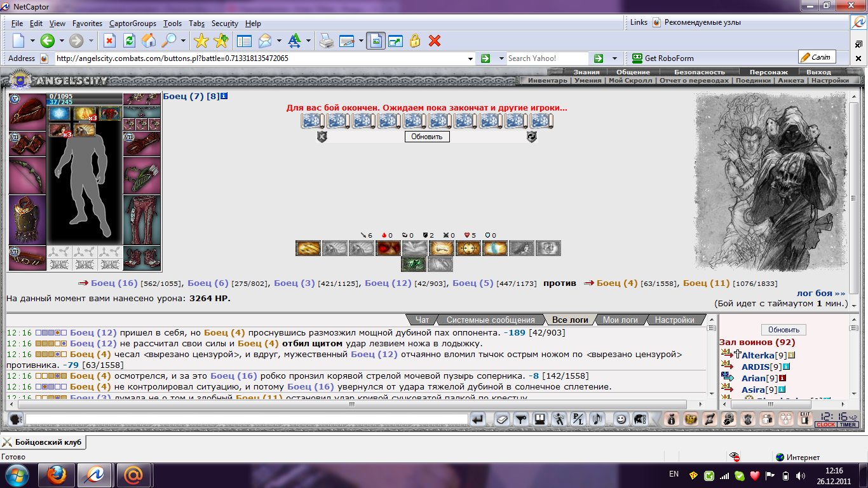Toggle the image-display button in NetCaptor toolbar
The width and height of the screenshot is (868, 488).
coord(376,41)
